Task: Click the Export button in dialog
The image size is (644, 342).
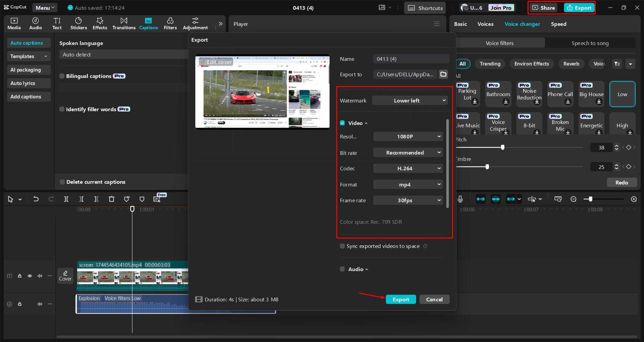Action: coord(401,299)
